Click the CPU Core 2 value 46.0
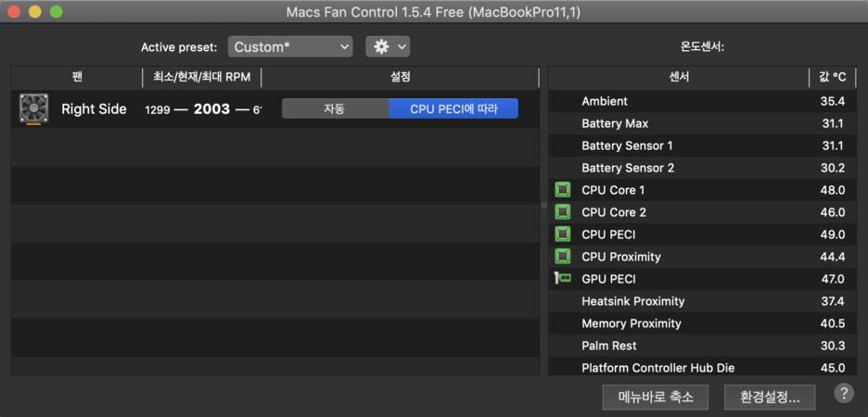 tap(833, 212)
